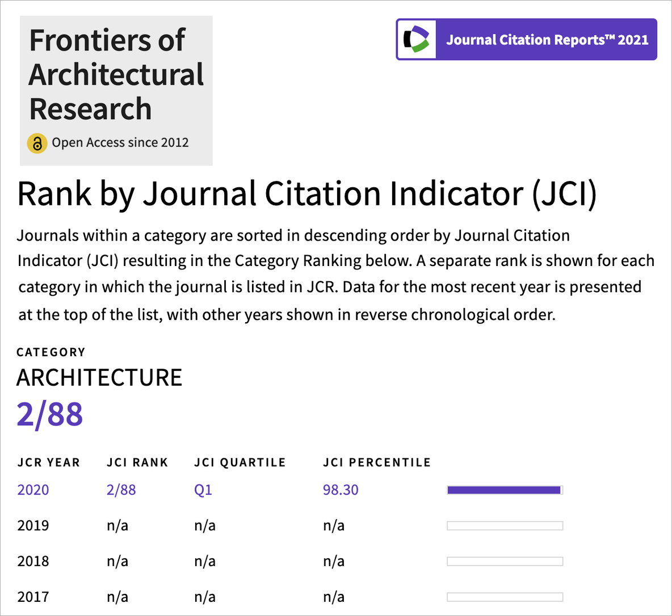Click the JCI QUARTILE column header
The image size is (672, 616).
pos(240,463)
